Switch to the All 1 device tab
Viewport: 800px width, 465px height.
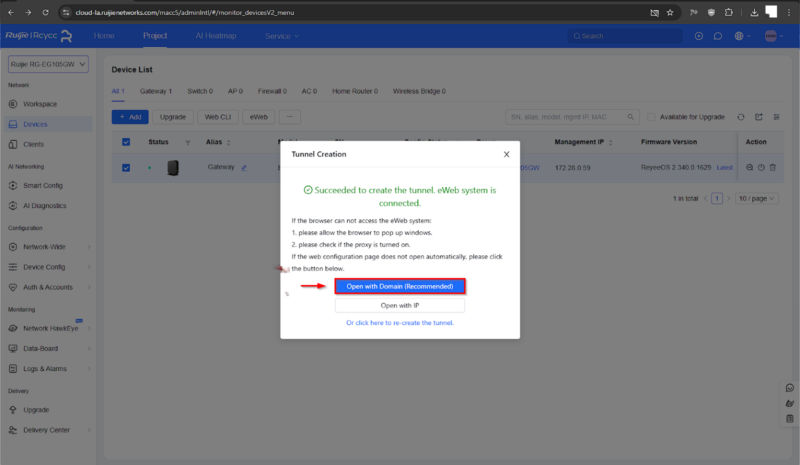tap(118, 91)
